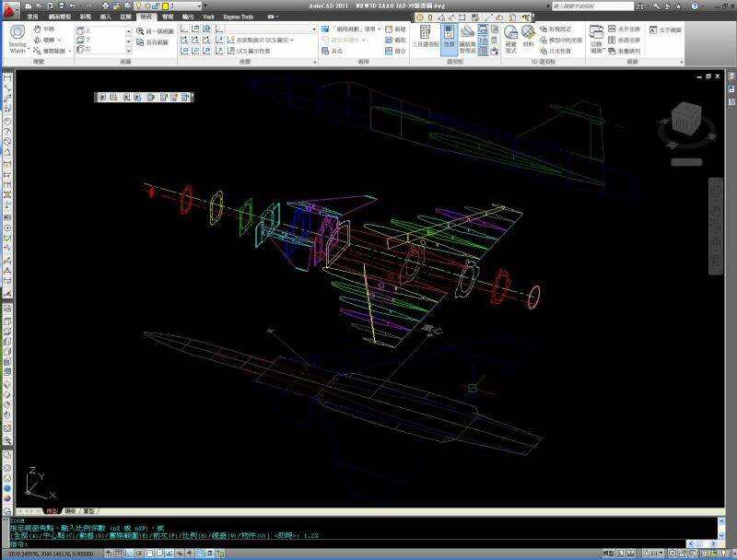Toggle the layer padlock icon
This screenshot has height=560, width=737.
coord(156,6)
